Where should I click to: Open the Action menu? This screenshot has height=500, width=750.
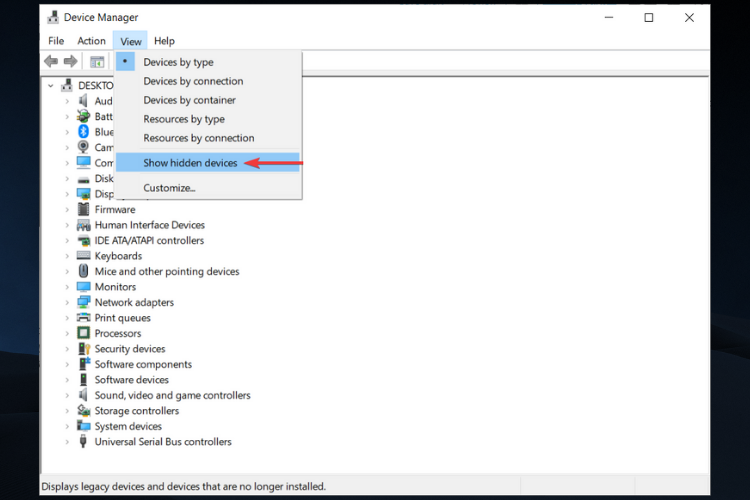(91, 41)
